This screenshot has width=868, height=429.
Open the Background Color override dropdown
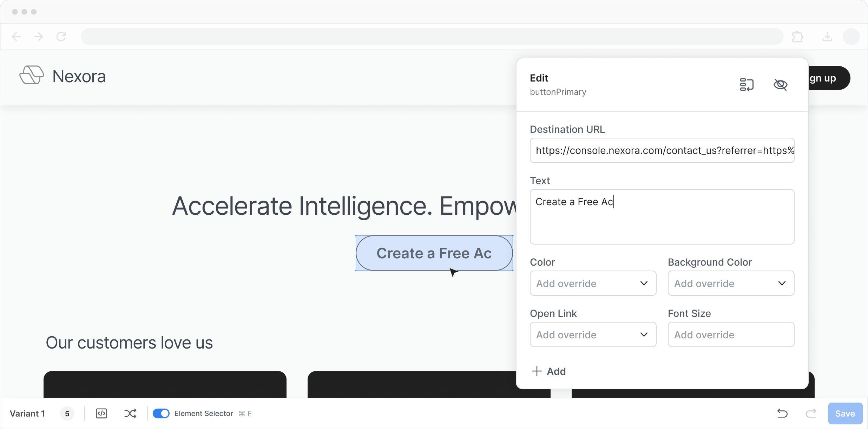click(x=731, y=283)
